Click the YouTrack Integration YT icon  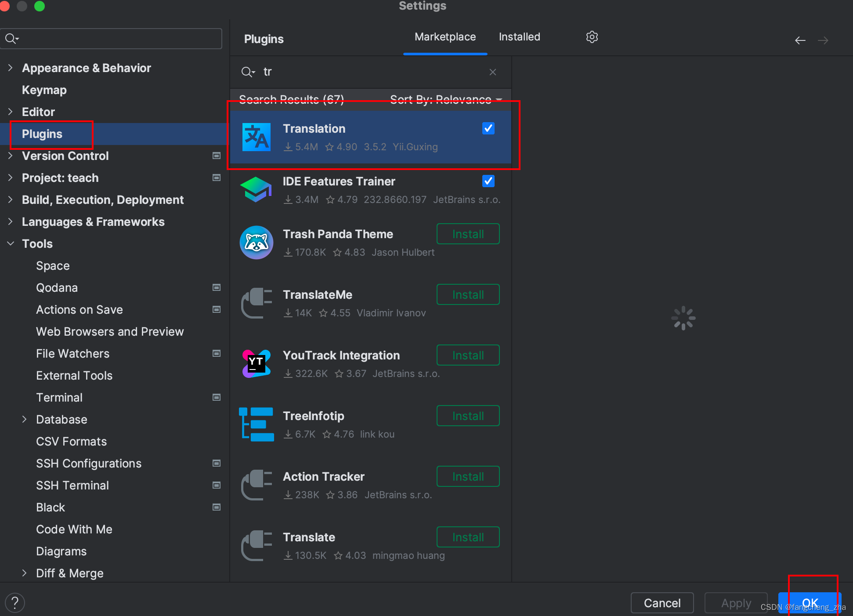[257, 363]
